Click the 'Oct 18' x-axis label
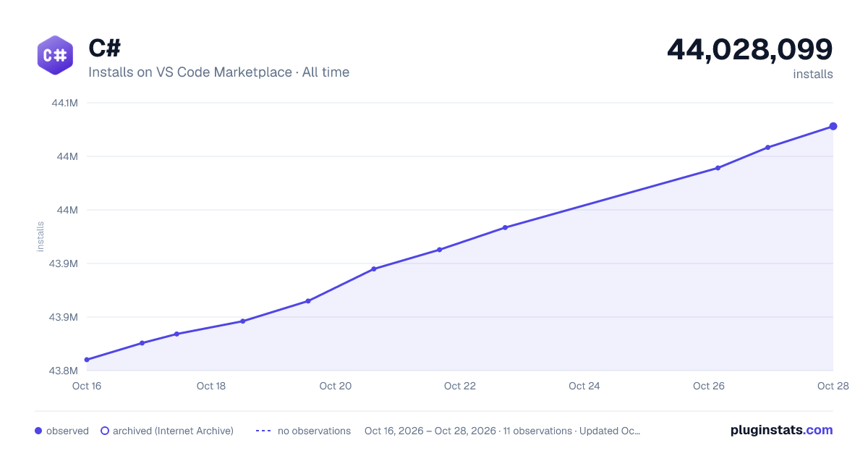 (211, 386)
